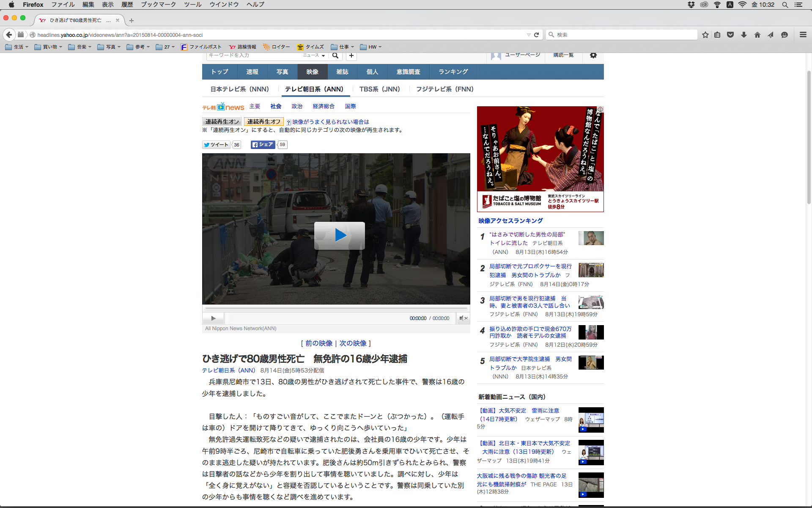Viewport: 812px width, 508px height.
Task: Click the Facebook シェア button
Action: tap(263, 145)
